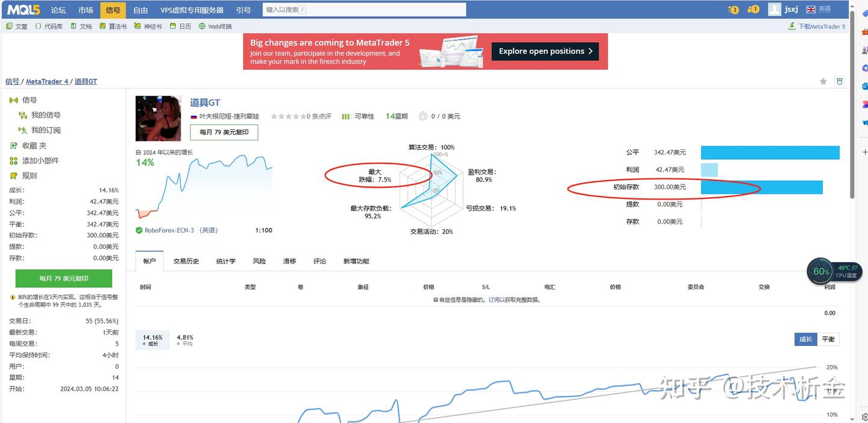Click the widget icon beside the star
This screenshot has width=868, height=423.
pyautogui.click(x=840, y=81)
